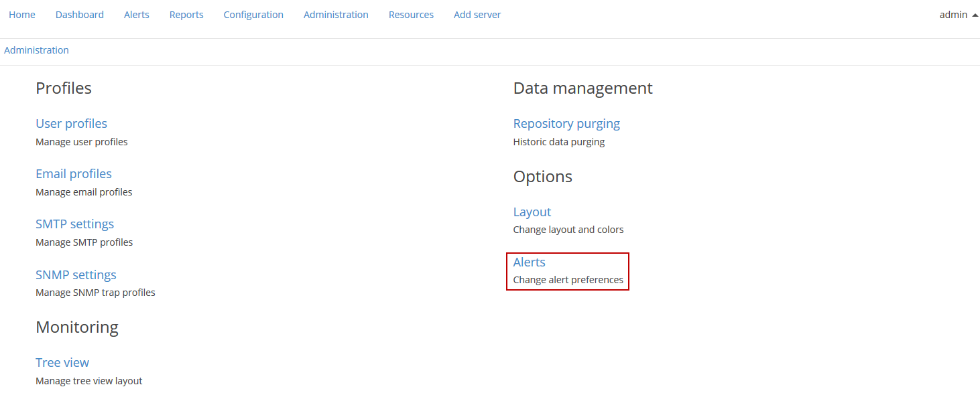This screenshot has height=395, width=980.
Task: Open the Email profiles link
Action: [x=74, y=174]
